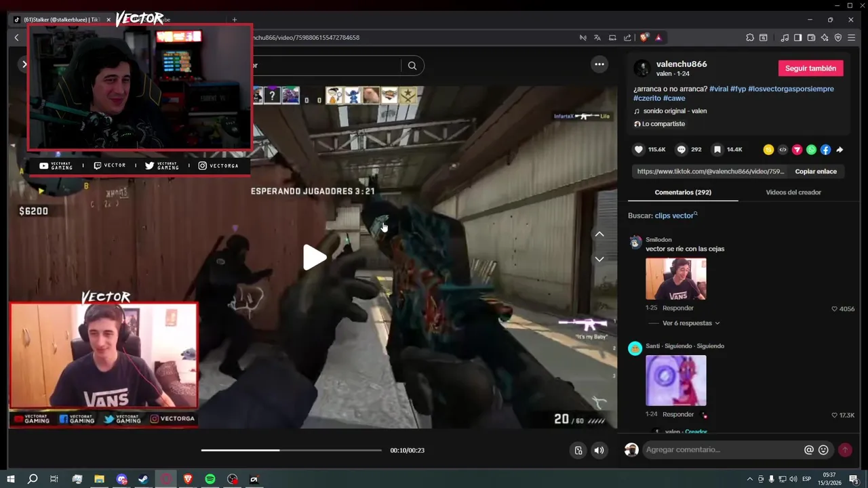The height and width of the screenshot is (488, 868).
Task: Click the browser back arrow button
Action: click(16, 38)
